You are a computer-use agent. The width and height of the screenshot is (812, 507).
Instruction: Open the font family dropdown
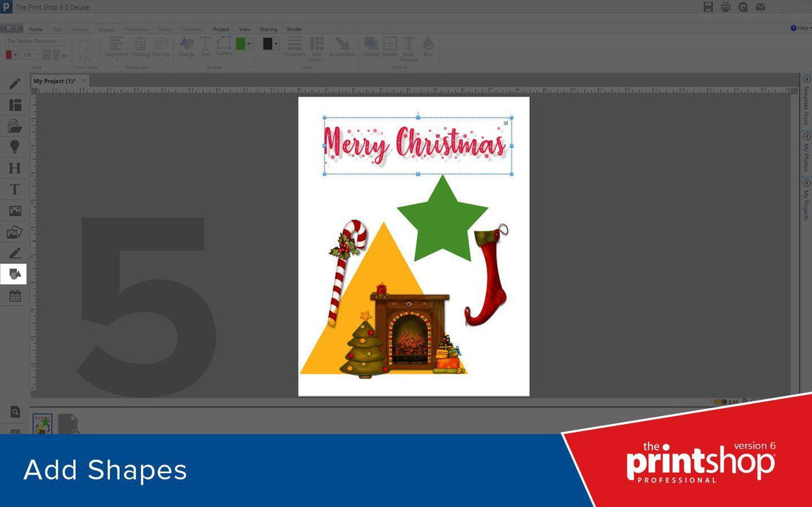click(x=61, y=41)
